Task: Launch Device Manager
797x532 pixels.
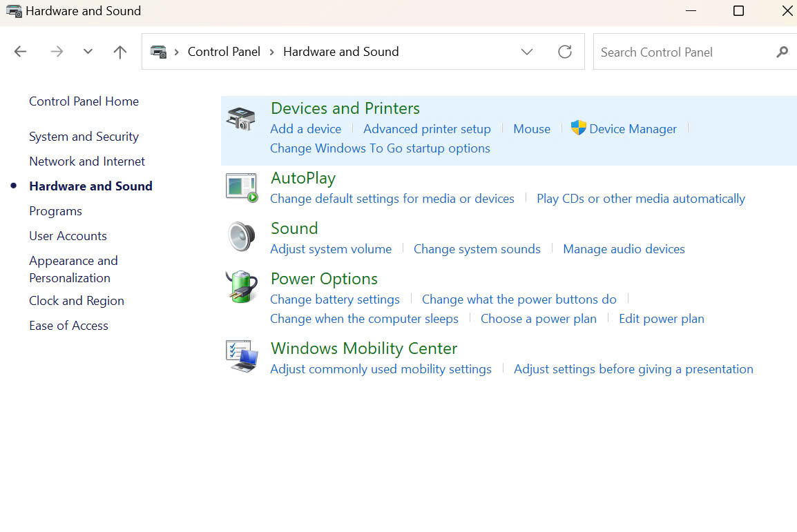Action: pyautogui.click(x=633, y=129)
